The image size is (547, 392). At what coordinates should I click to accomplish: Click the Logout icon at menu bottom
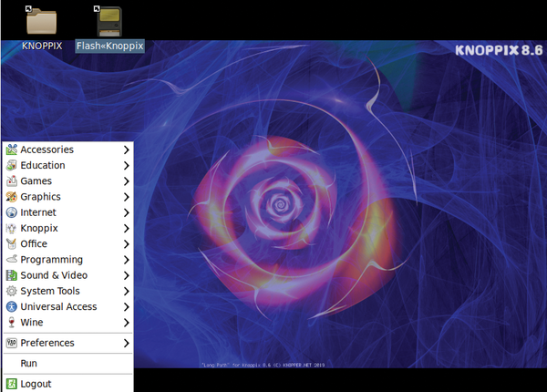[12, 384]
